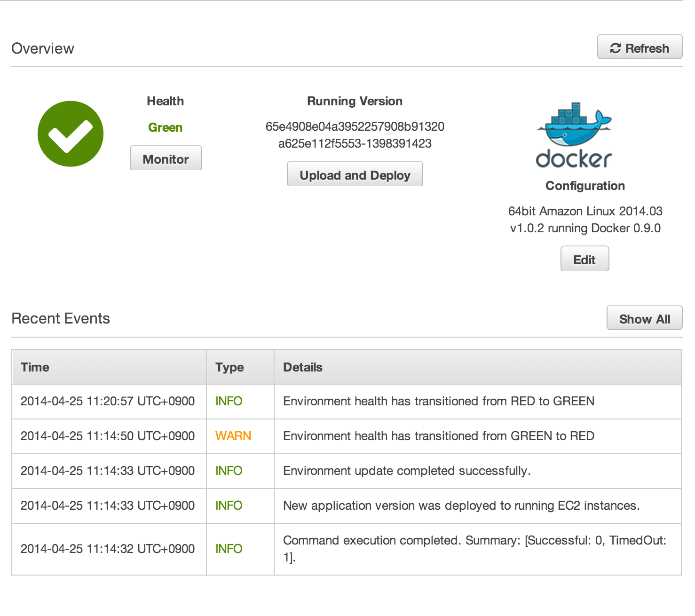Refresh the environment overview
The height and width of the screenshot is (616, 695).
pyautogui.click(x=640, y=47)
